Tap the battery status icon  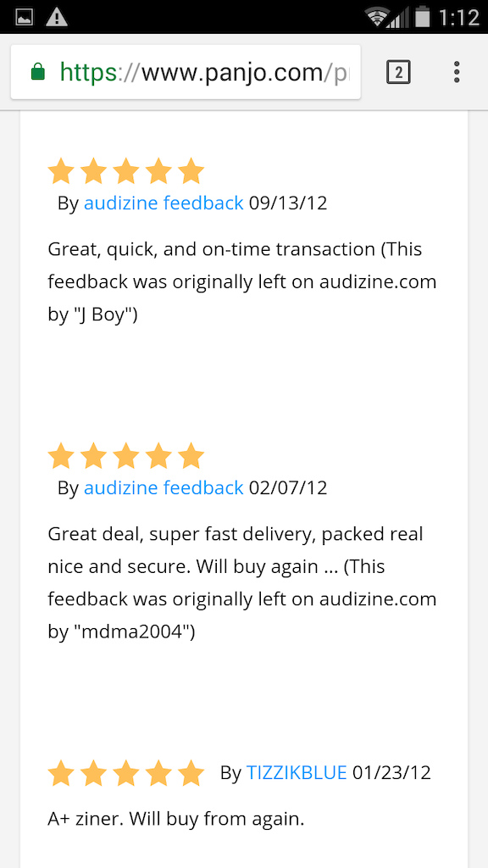423,17
